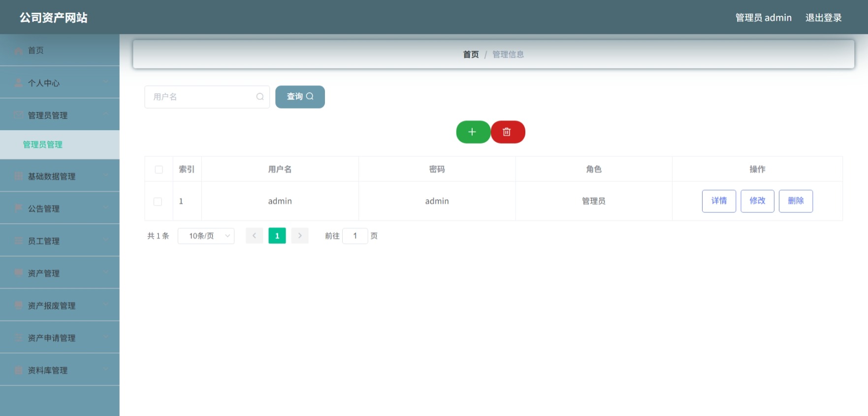Click the 共 1 条 total count text
Screen dimensions: 868x416
click(x=158, y=236)
